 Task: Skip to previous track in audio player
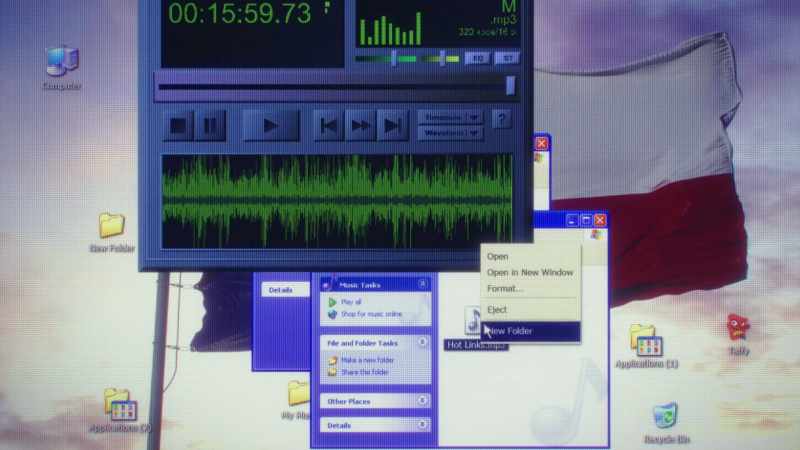click(x=329, y=126)
